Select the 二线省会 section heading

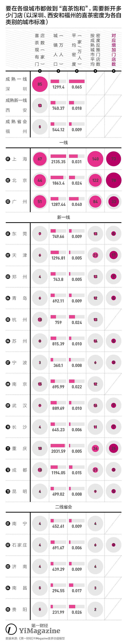[x=63, y=507]
